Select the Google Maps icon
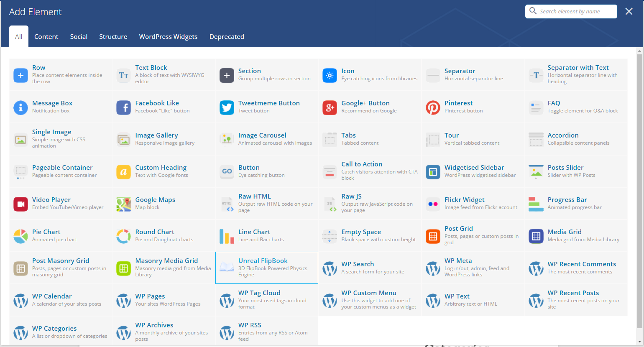The image size is (644, 347). (123, 204)
